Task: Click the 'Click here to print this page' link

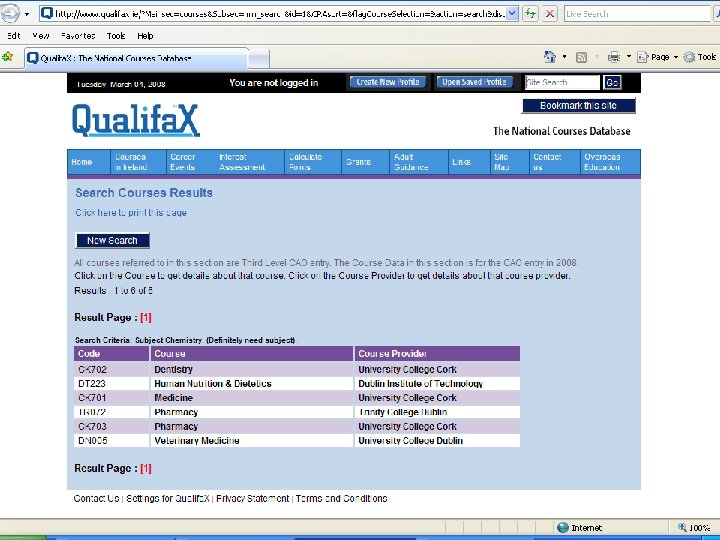Action: [131, 213]
